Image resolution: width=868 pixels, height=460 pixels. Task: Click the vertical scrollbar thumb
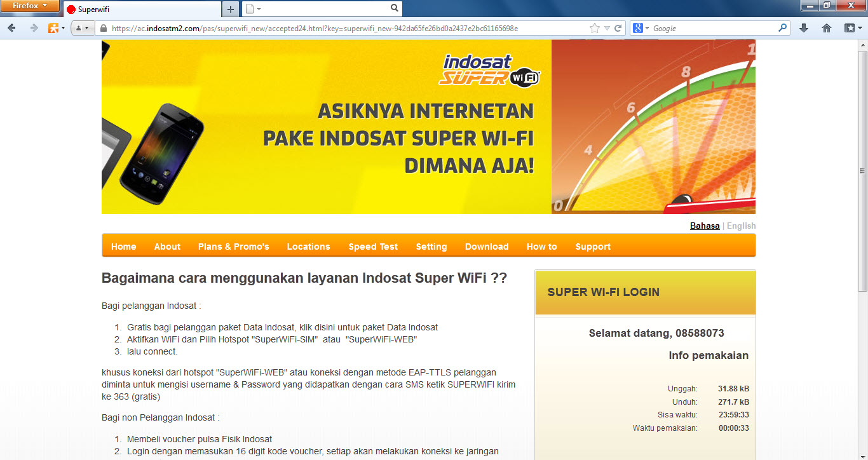tap(862, 170)
